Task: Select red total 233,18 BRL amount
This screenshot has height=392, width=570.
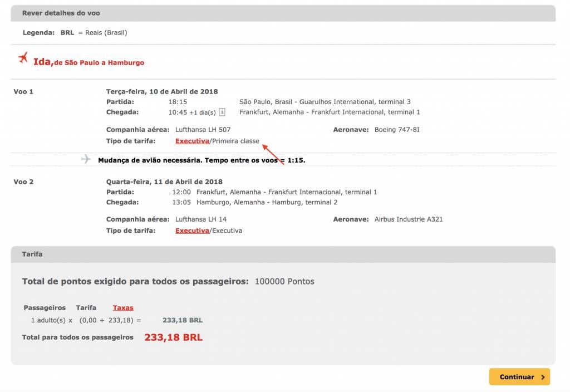Action: pos(174,337)
